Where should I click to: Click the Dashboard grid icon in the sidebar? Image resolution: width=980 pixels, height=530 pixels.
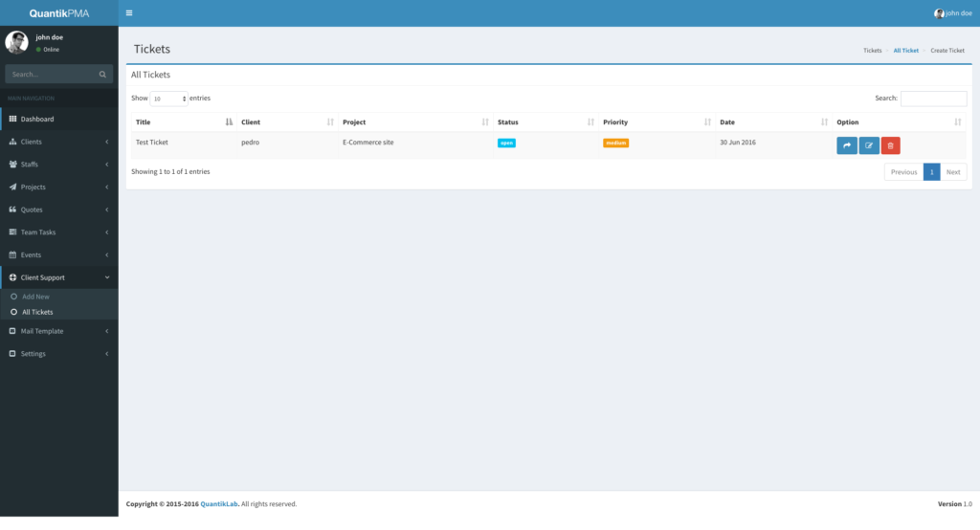pyautogui.click(x=12, y=119)
